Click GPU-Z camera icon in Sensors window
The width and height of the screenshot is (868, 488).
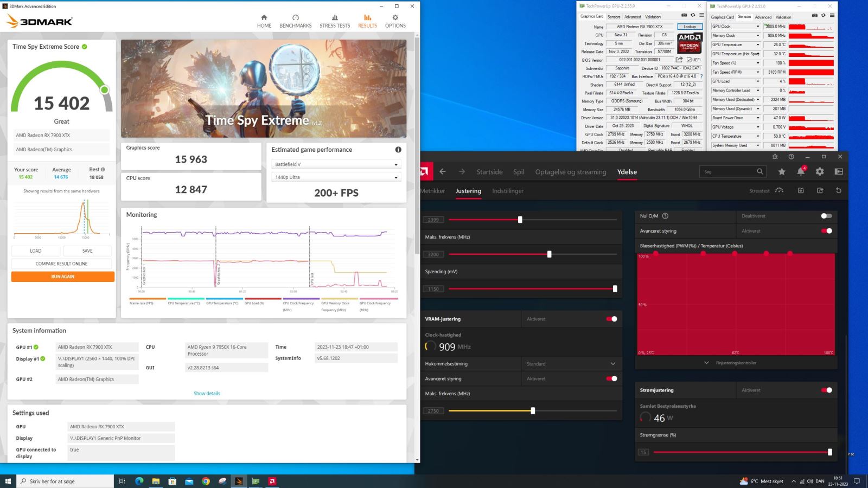click(x=815, y=15)
